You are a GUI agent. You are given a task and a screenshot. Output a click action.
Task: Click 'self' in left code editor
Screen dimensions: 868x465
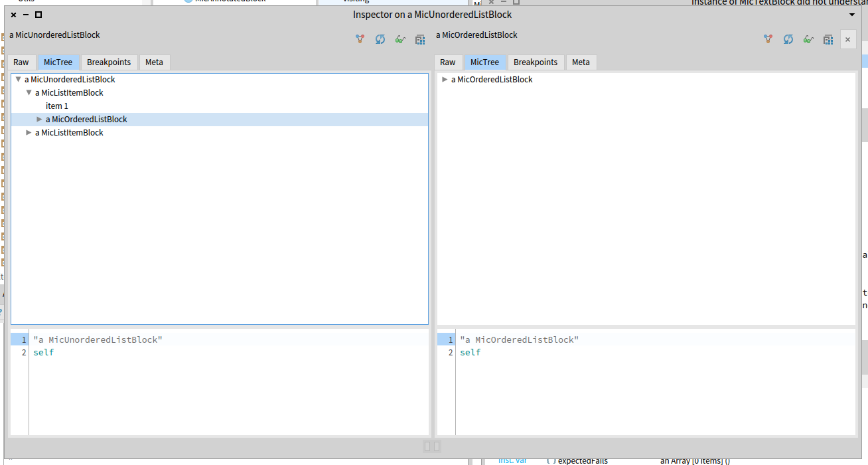44,352
